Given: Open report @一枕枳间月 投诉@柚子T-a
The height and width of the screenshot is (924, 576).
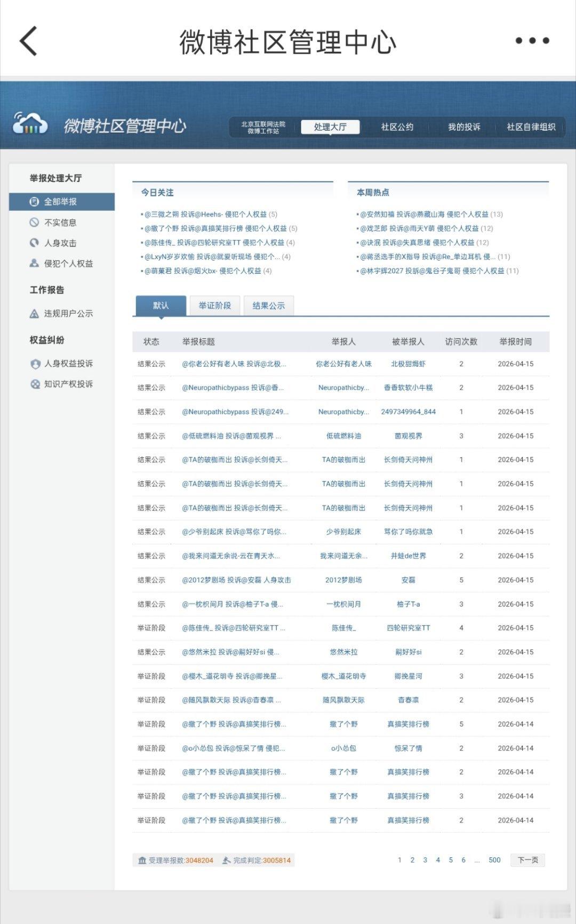Looking at the screenshot, I should 233,604.
